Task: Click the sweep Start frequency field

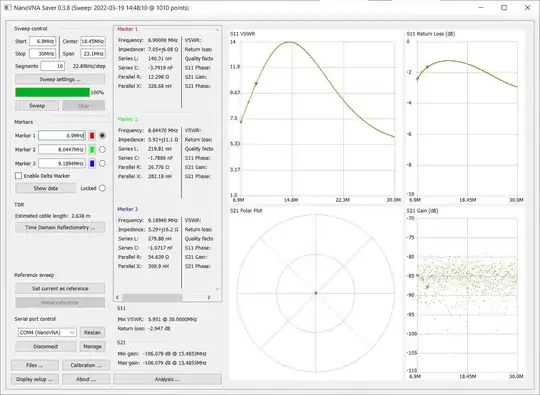Action: coord(42,41)
